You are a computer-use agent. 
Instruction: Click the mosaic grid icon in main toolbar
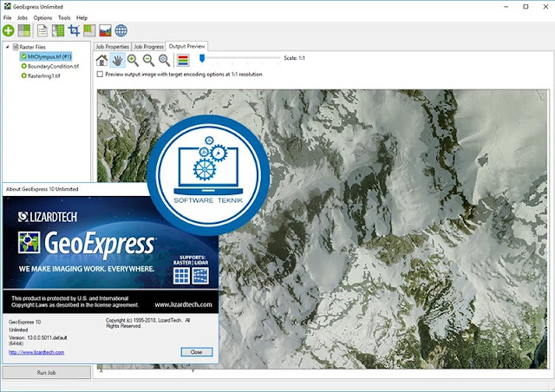point(24,31)
